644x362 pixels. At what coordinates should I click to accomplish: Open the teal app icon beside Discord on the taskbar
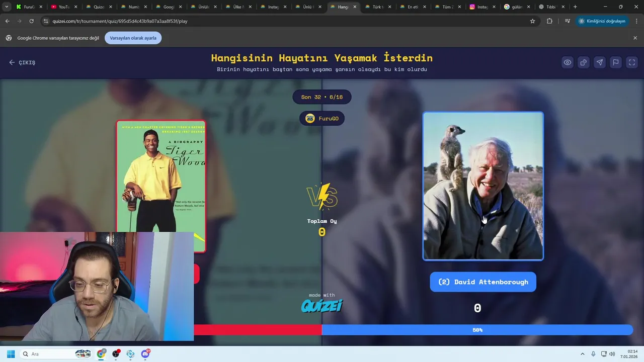(131, 354)
